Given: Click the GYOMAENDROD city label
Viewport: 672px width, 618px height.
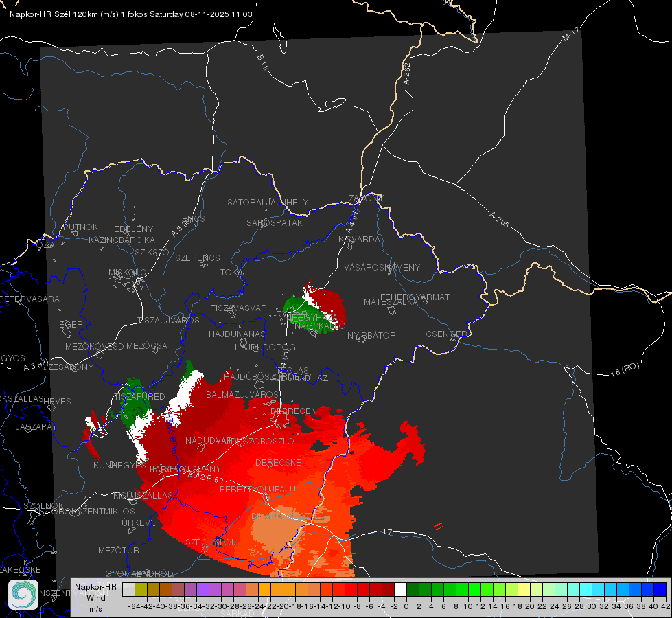Looking at the screenshot, I should (139, 573).
